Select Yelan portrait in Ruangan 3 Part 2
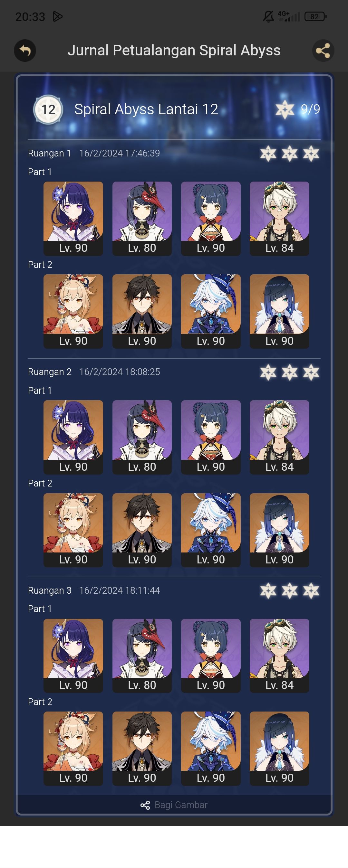The height and width of the screenshot is (868, 348). click(280, 748)
